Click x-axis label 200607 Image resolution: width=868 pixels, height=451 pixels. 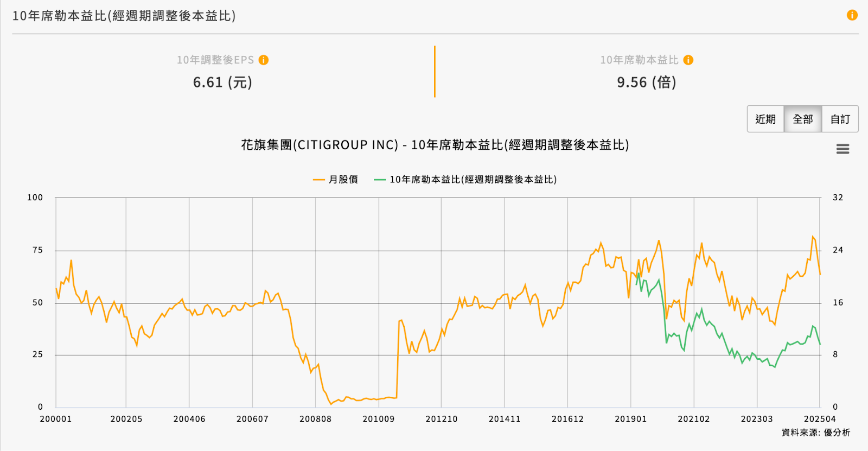(x=252, y=419)
